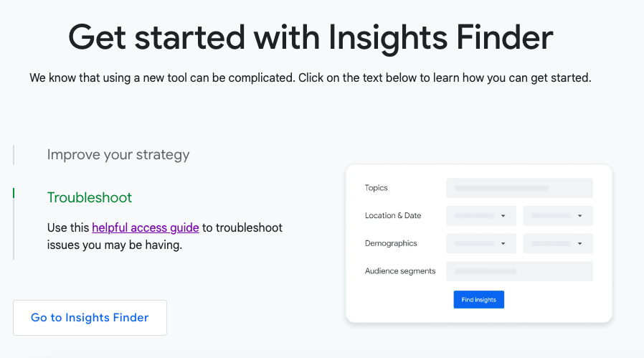Click the Demographics label
Image resolution: width=644 pixels, height=358 pixels.
(x=391, y=243)
